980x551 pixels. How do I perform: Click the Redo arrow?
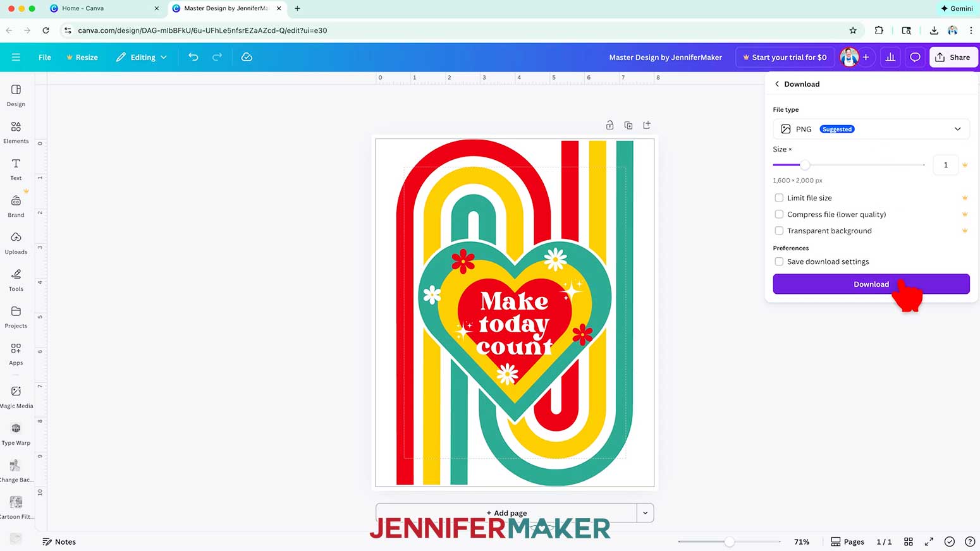click(x=217, y=57)
